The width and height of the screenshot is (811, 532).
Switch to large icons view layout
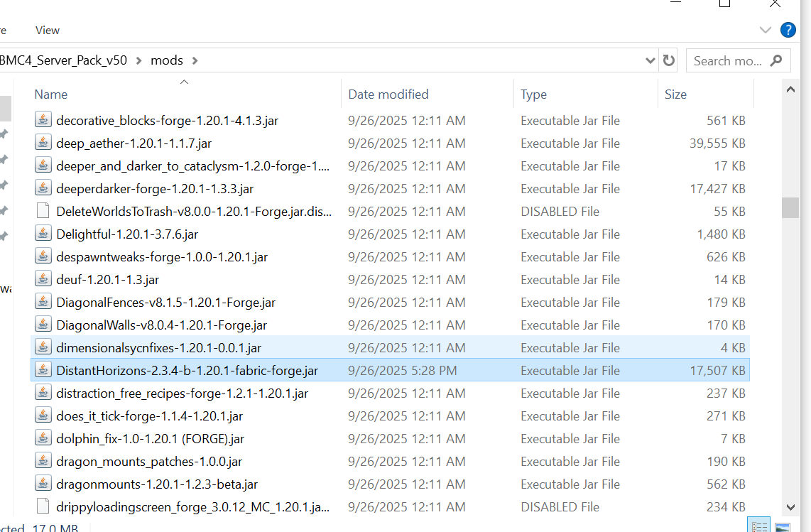tap(782, 526)
